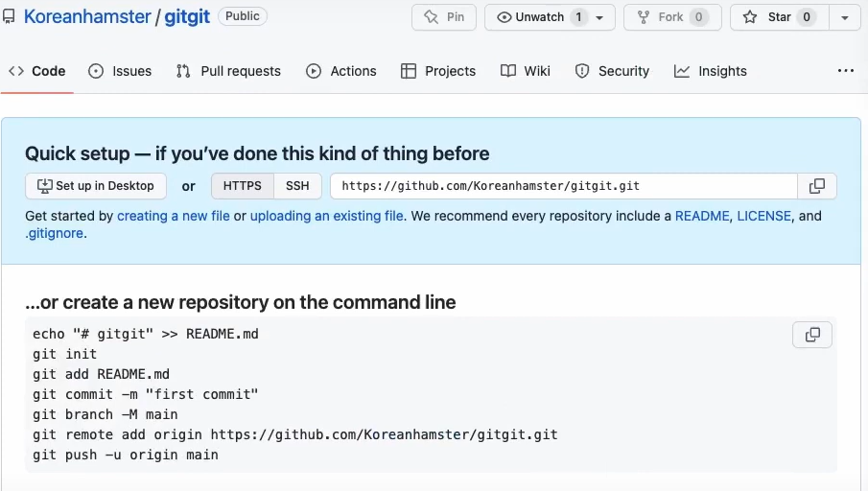
Task: Click the 'git init' command line
Action: tap(65, 354)
